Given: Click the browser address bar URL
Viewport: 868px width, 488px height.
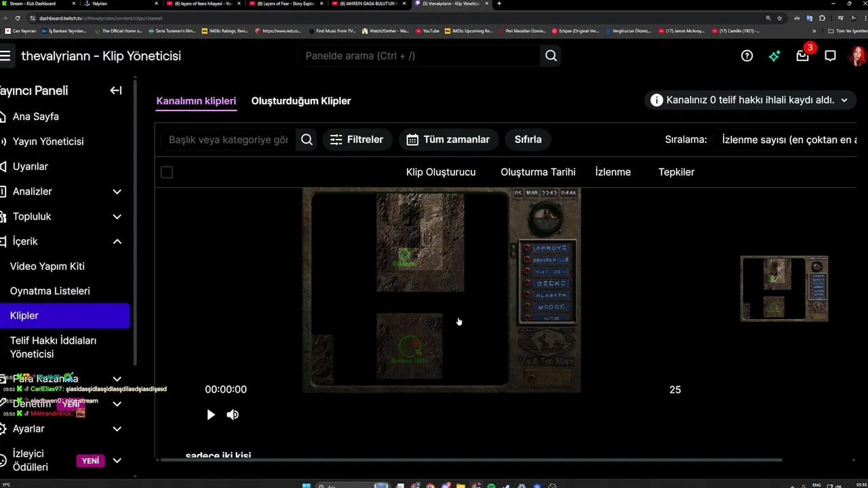Looking at the screenshot, I should click(x=100, y=18).
